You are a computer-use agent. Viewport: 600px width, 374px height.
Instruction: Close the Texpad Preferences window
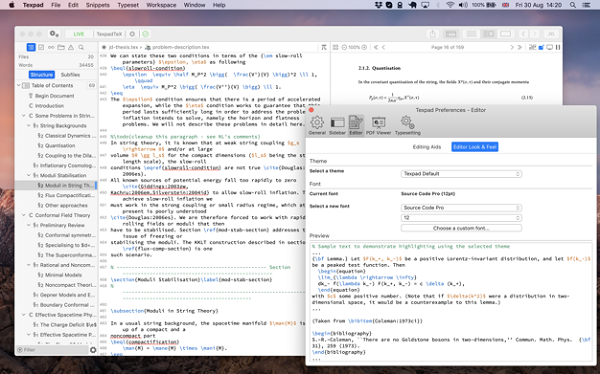pyautogui.click(x=311, y=110)
